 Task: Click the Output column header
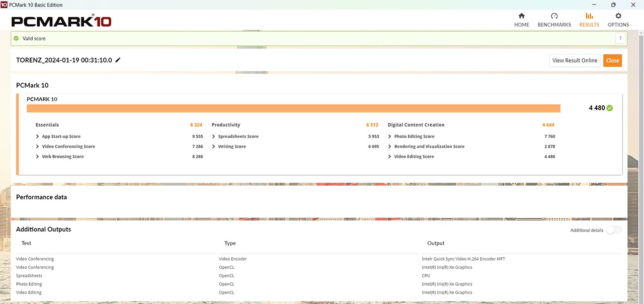tap(436, 243)
